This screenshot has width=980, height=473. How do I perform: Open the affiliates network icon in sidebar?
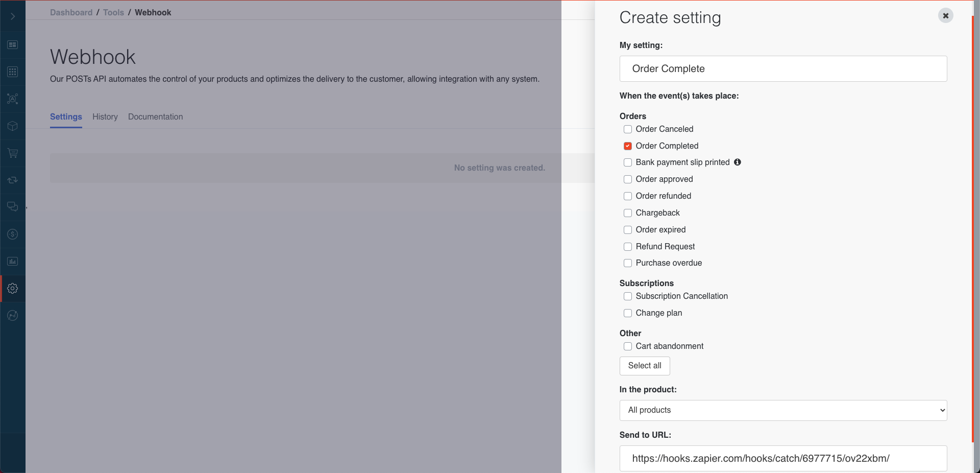point(13,99)
